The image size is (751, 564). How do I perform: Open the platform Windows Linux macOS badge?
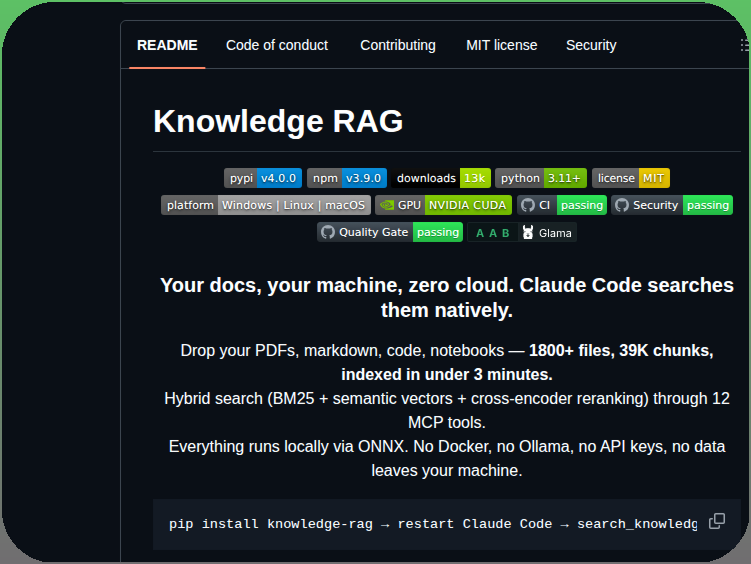click(x=266, y=205)
